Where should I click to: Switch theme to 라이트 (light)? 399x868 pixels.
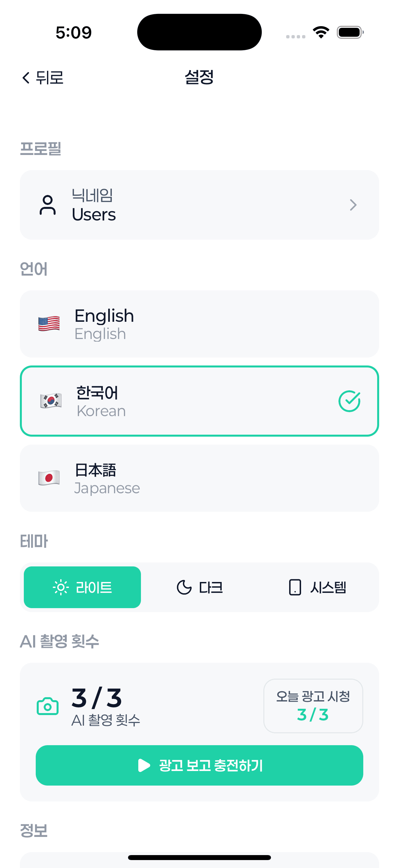[x=82, y=587]
